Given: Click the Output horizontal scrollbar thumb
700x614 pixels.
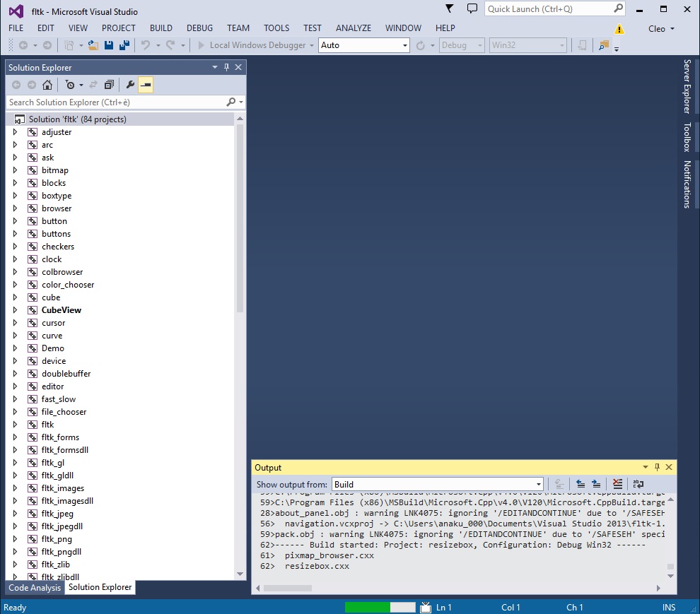Looking at the screenshot, I should [288, 588].
